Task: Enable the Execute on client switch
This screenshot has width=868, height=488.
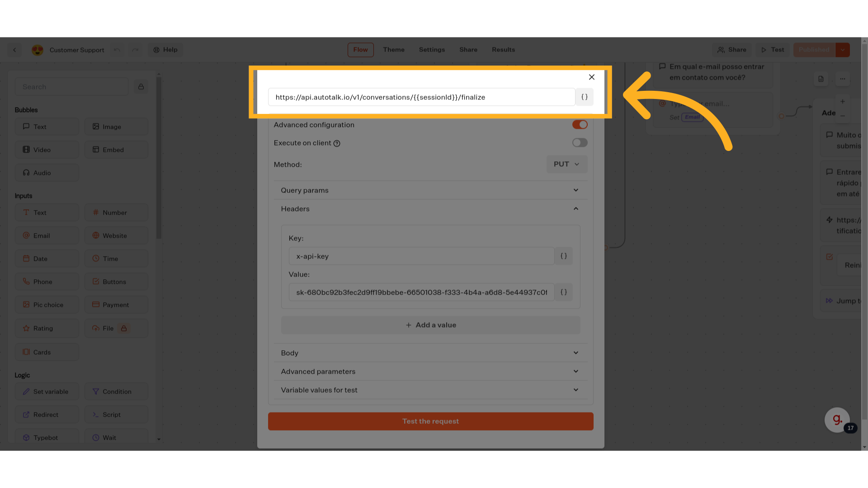Action: pyautogui.click(x=580, y=143)
